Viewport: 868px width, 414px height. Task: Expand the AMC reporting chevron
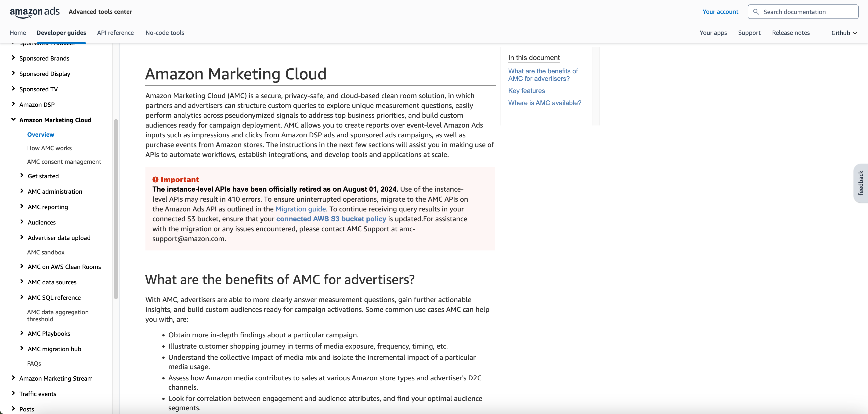click(22, 207)
